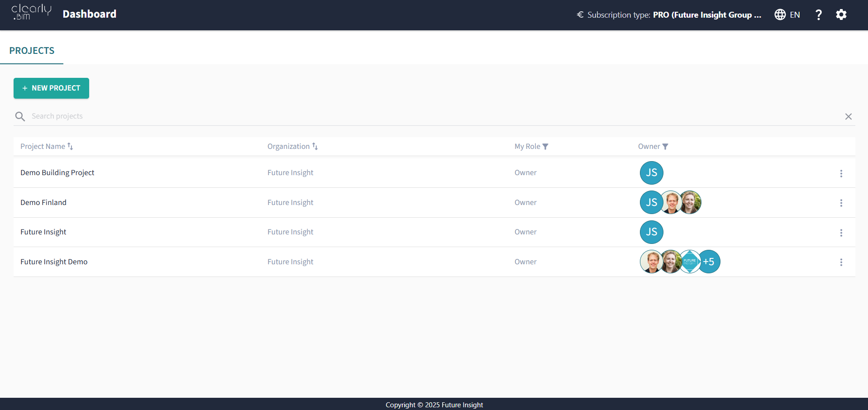The height and width of the screenshot is (410, 868).
Task: Open more options for Demo Building Project
Action: point(841,173)
